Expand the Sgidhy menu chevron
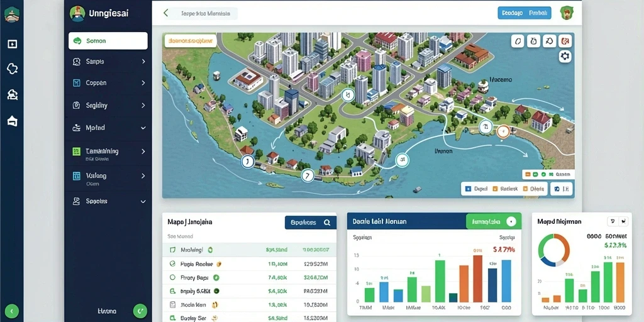Image resolution: width=644 pixels, height=322 pixels. (x=143, y=106)
